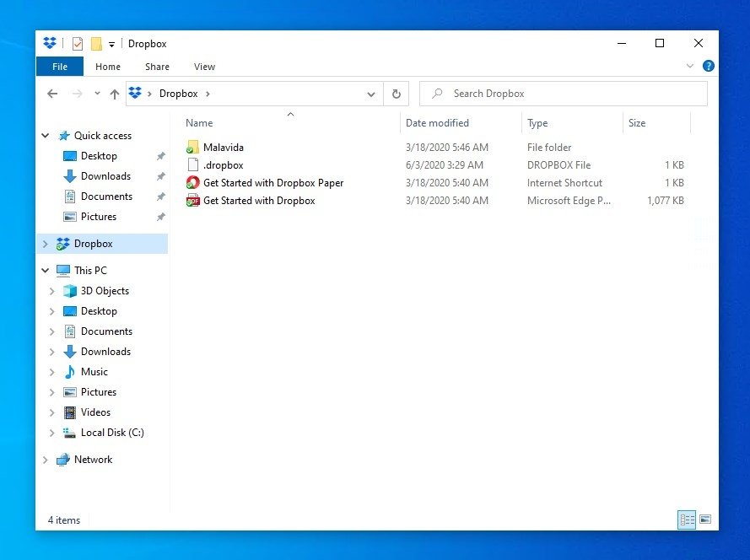Screen dimensions: 750x560
Task: Open Help via blue question mark
Action: click(709, 66)
